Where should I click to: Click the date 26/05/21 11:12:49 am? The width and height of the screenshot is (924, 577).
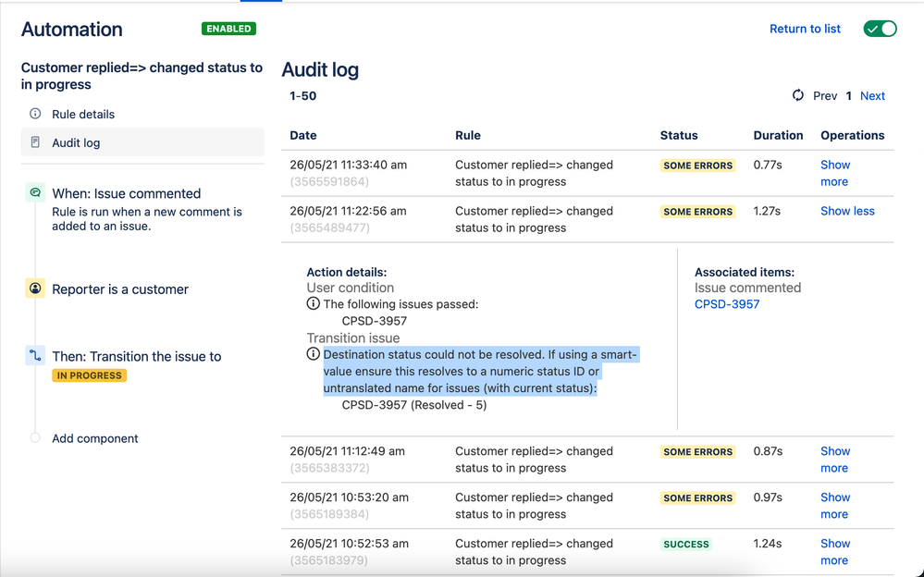347,451
